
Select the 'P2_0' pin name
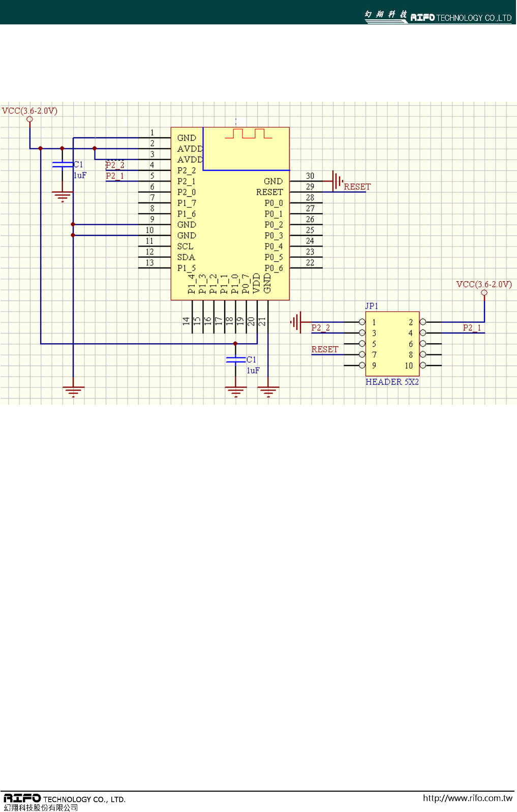187,192
